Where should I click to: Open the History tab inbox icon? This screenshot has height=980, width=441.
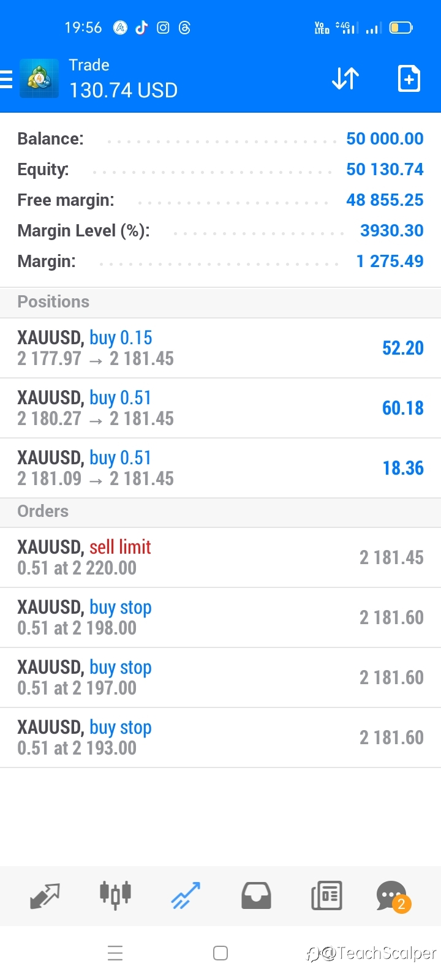pos(256,895)
